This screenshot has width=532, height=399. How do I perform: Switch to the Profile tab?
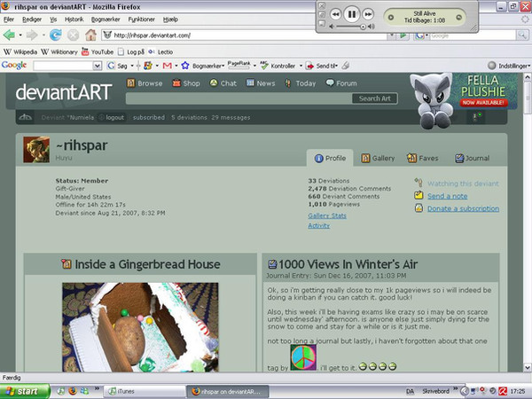tap(330, 158)
